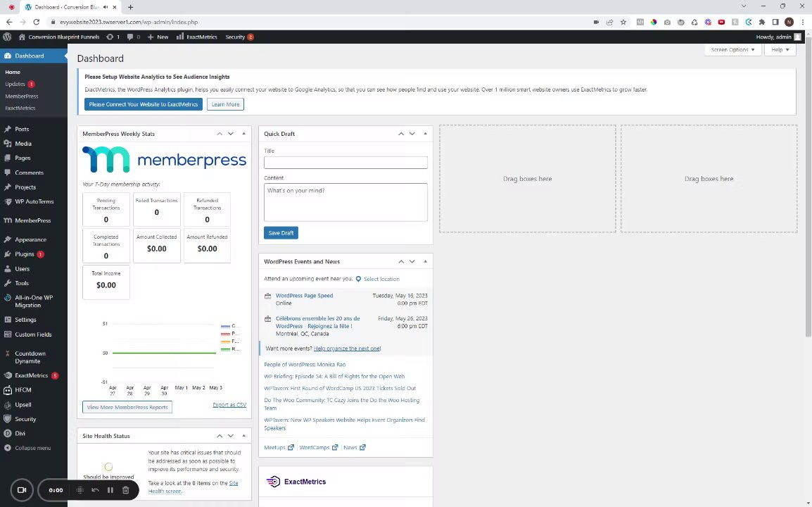Open the Site Health screen link
Viewport: 812px width, 507px height.
pyautogui.click(x=194, y=487)
